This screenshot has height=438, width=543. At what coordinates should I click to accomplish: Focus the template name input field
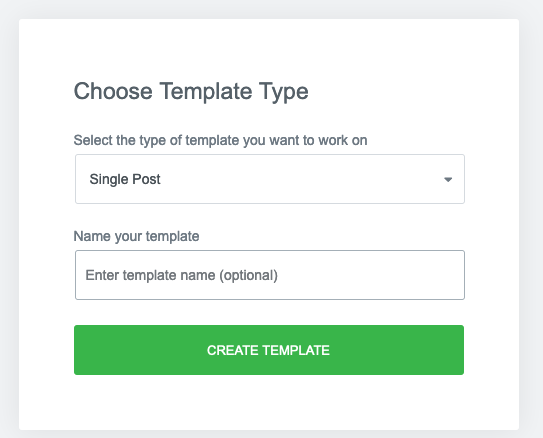[270, 275]
